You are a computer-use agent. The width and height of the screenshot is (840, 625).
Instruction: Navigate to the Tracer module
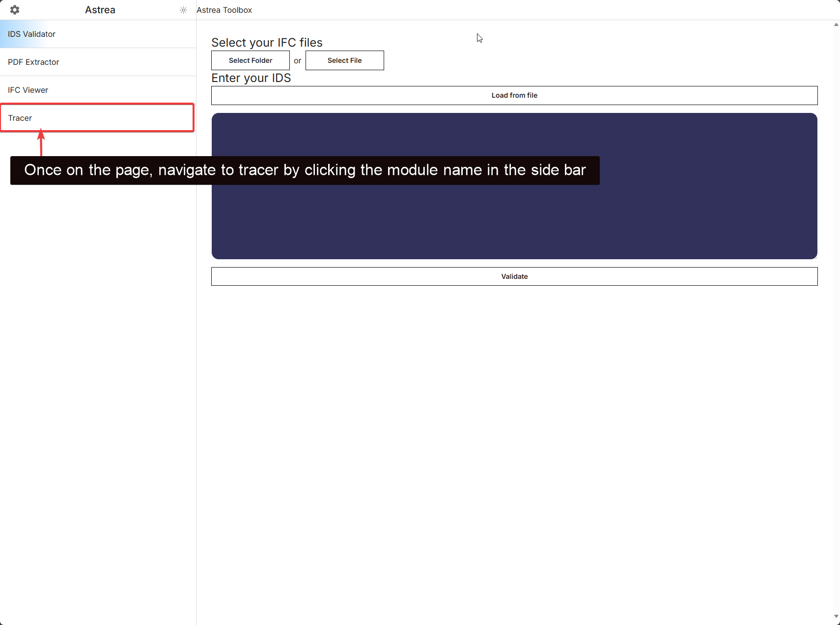(x=20, y=118)
